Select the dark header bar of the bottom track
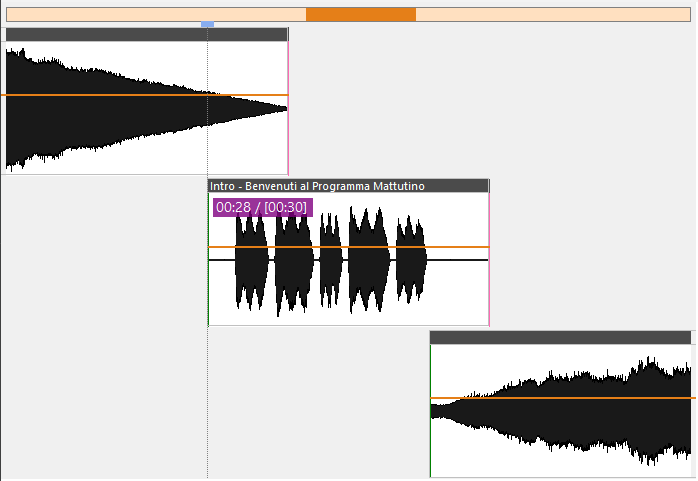This screenshot has width=698, height=481. point(560,338)
